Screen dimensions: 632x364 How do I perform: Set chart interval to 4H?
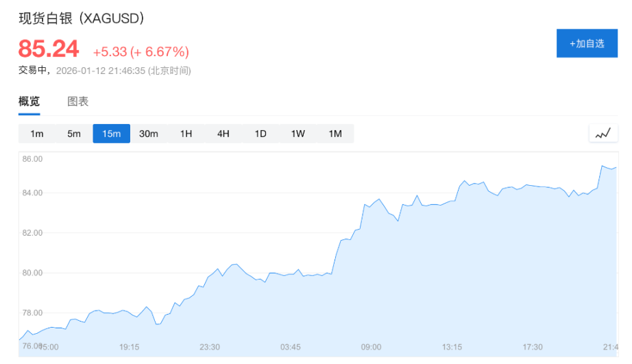coord(223,134)
